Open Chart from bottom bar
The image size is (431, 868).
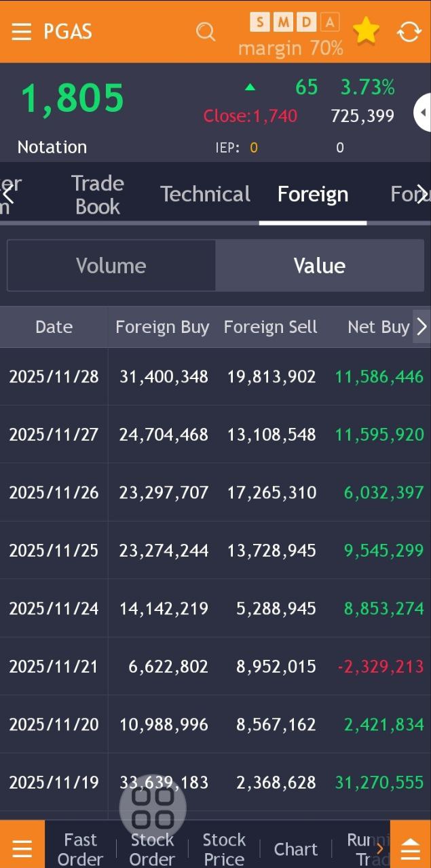pos(295,849)
